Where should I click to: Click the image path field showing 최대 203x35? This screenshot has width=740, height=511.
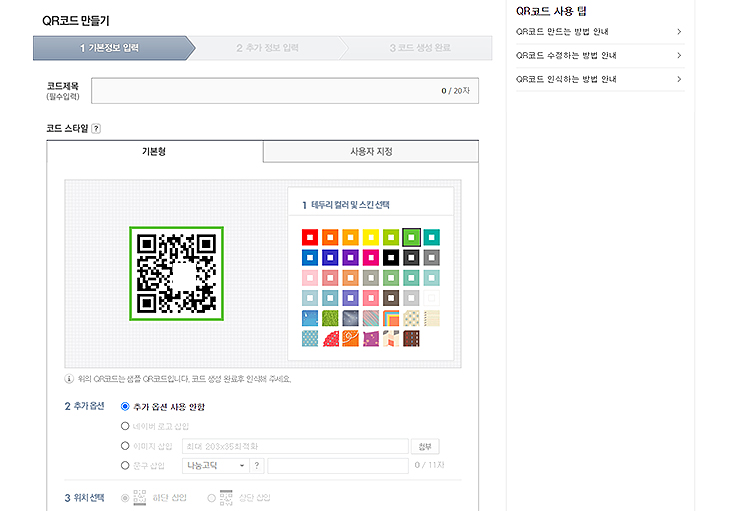(x=295, y=446)
